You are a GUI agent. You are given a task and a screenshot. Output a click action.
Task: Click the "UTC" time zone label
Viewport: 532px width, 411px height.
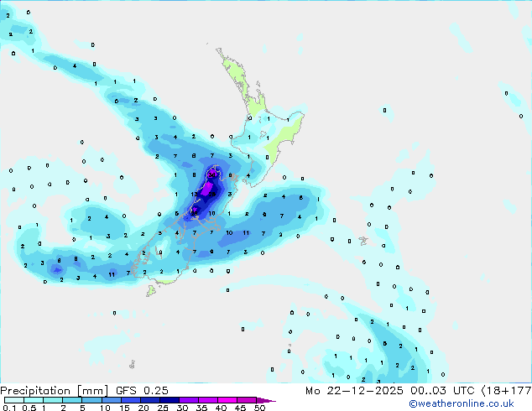tap(464, 391)
